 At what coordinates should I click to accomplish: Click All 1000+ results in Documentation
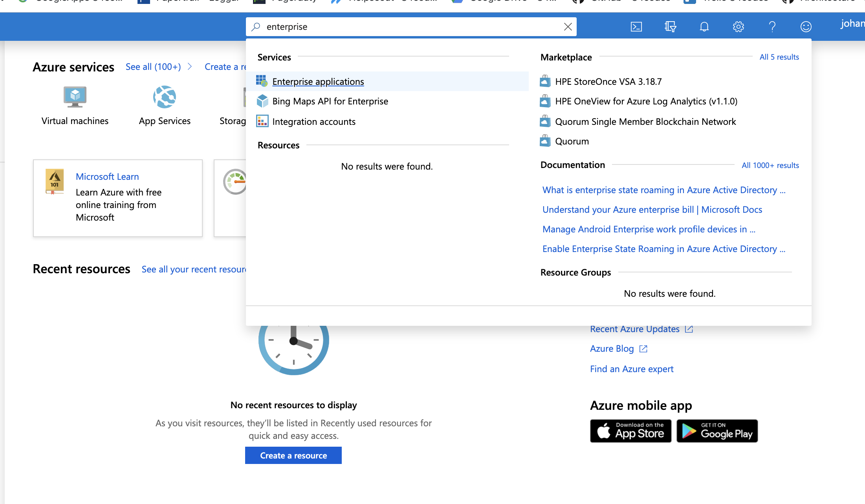[x=770, y=165]
